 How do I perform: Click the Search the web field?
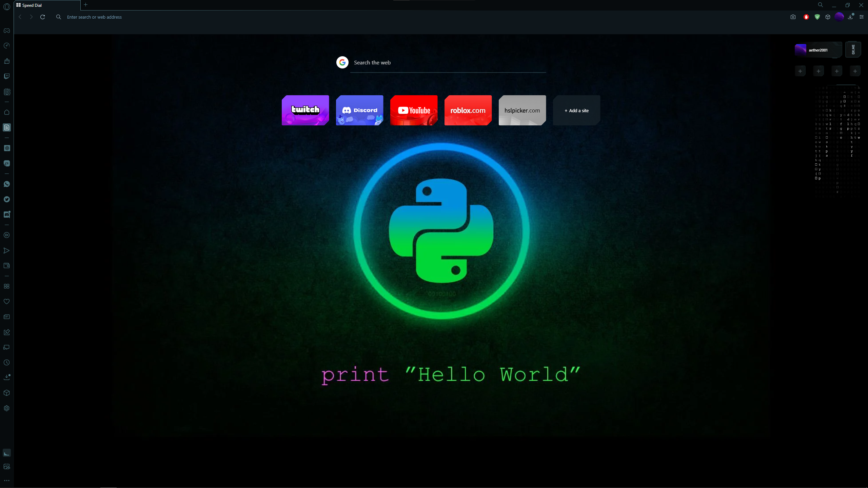(448, 63)
